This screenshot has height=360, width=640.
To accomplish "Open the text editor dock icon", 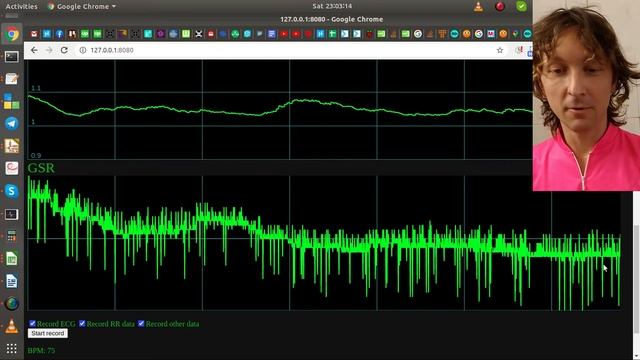I will point(12,79).
